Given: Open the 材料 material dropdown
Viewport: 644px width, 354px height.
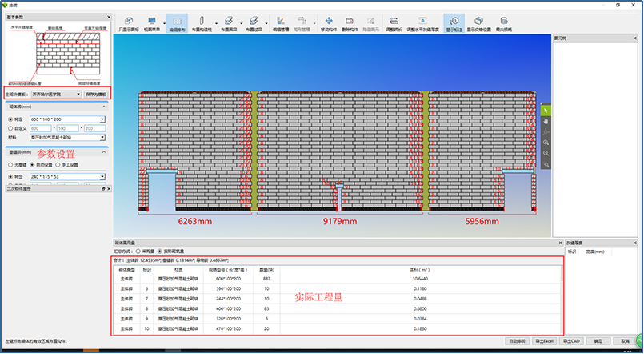Looking at the screenshot, I should click(x=67, y=137).
